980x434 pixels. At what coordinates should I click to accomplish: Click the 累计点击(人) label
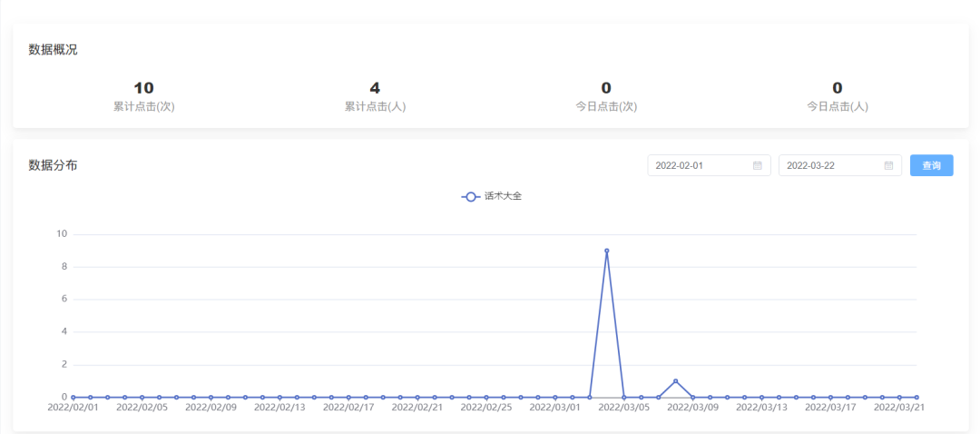coord(375,107)
